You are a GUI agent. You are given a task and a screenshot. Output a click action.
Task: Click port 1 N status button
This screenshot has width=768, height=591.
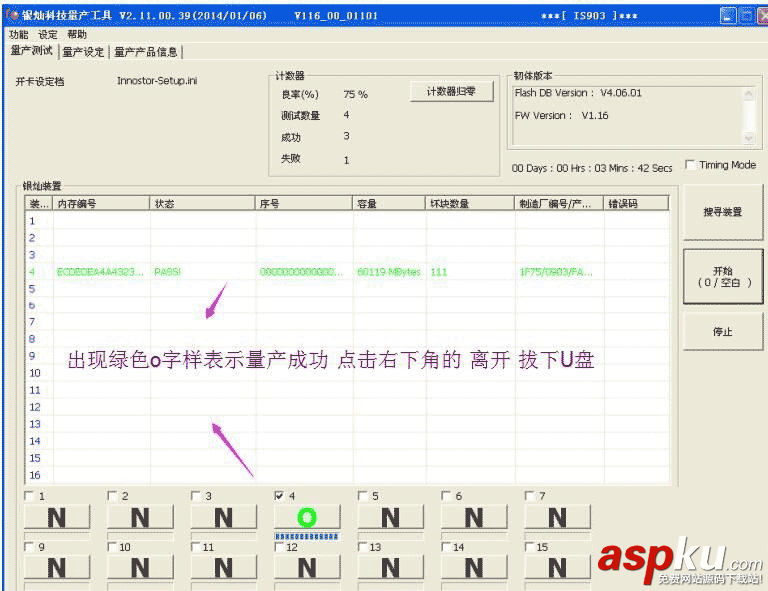pyautogui.click(x=57, y=517)
